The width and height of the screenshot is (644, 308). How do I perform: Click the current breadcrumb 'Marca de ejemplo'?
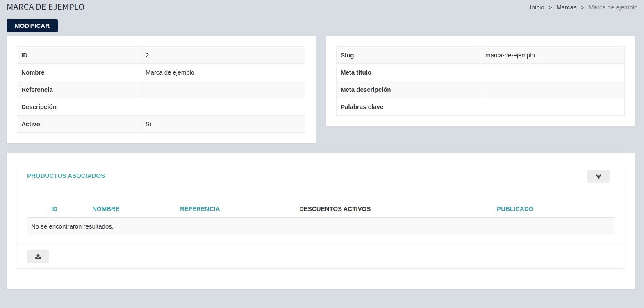coord(613,7)
